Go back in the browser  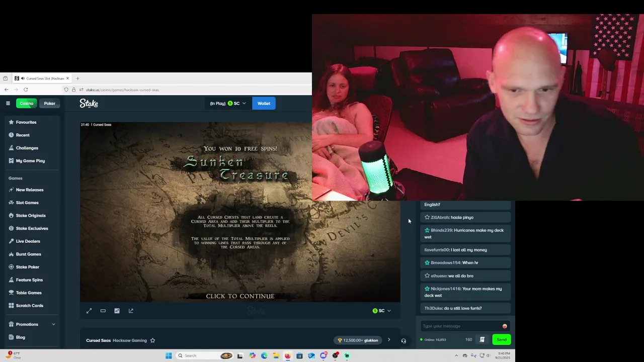pos(6,89)
